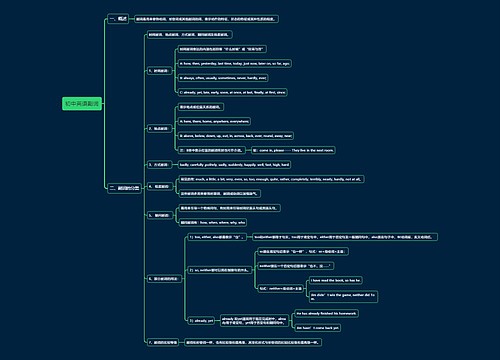Select node listing above, below, down, up, out
Screen dimensions: 500x360
[x=236, y=136]
